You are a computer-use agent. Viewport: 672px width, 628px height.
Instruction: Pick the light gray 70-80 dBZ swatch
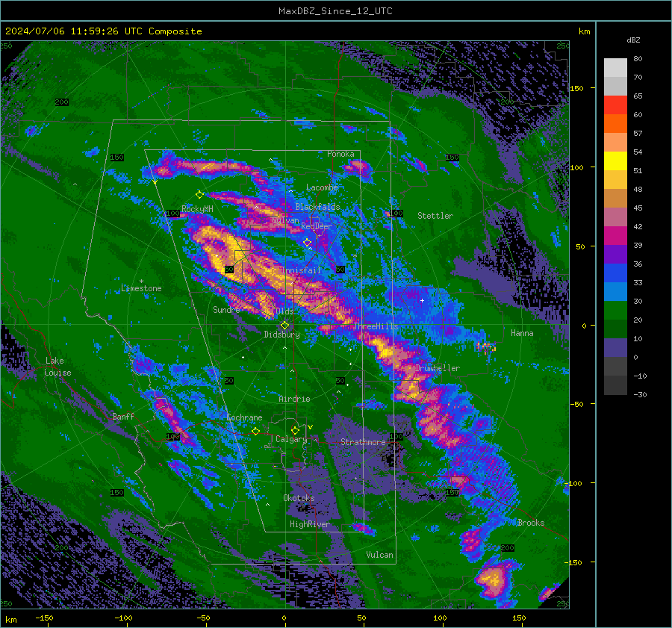click(x=615, y=67)
